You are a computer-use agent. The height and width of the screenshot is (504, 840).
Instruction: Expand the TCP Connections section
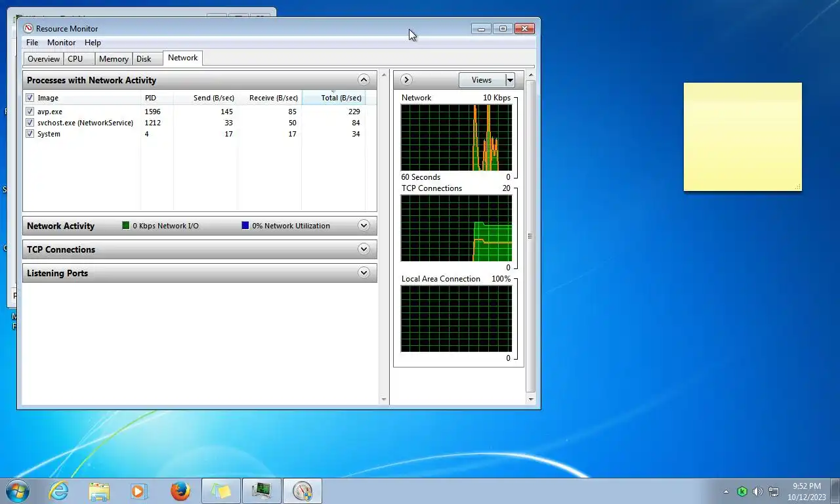364,249
